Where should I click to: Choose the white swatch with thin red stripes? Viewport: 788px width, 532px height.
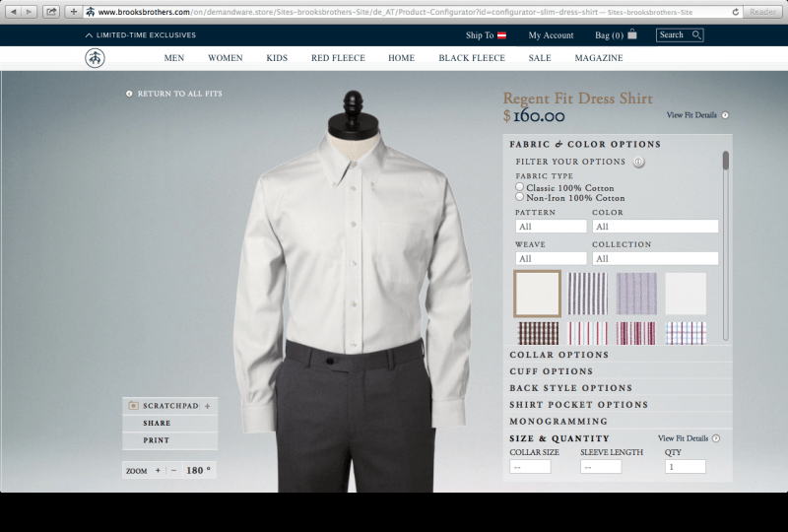tap(587, 333)
